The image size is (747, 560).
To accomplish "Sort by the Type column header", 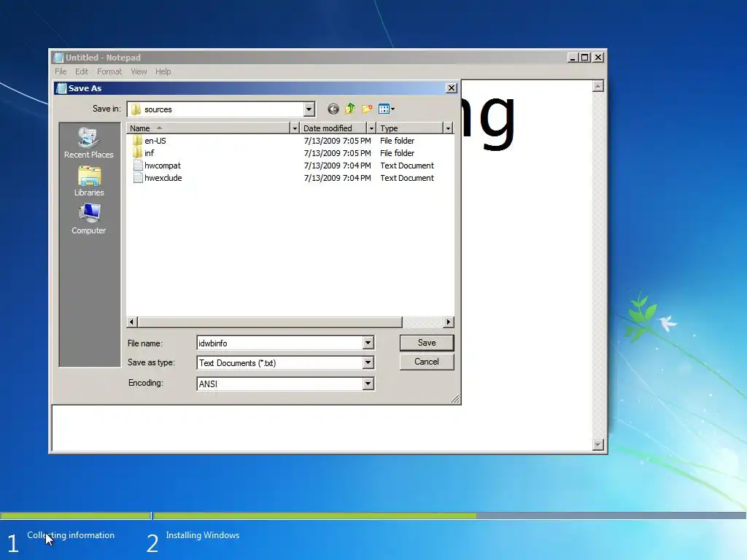I will (410, 128).
